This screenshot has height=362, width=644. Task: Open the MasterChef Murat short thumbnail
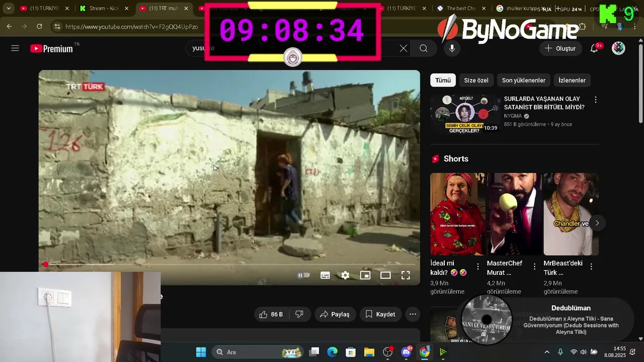514,214
